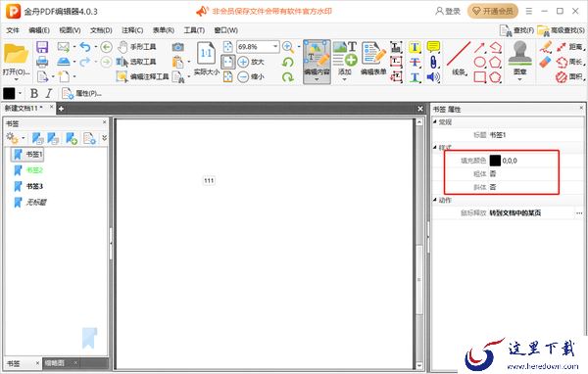
Task: Select the Perimeter (周长) measure tool
Action: [x=570, y=62]
